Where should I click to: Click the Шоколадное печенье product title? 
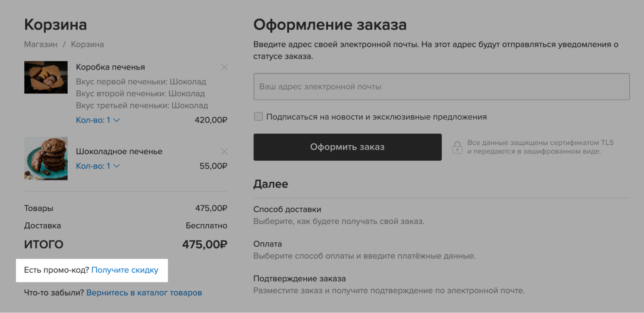point(119,152)
